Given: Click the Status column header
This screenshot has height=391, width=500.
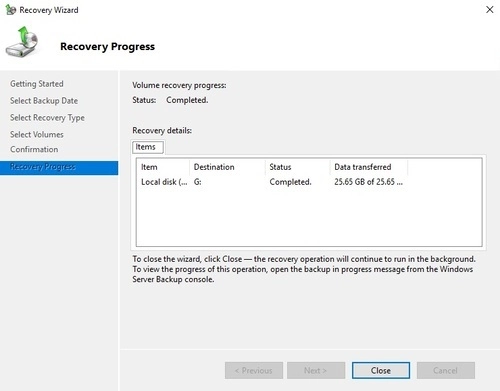Looking at the screenshot, I should (x=298, y=167).
